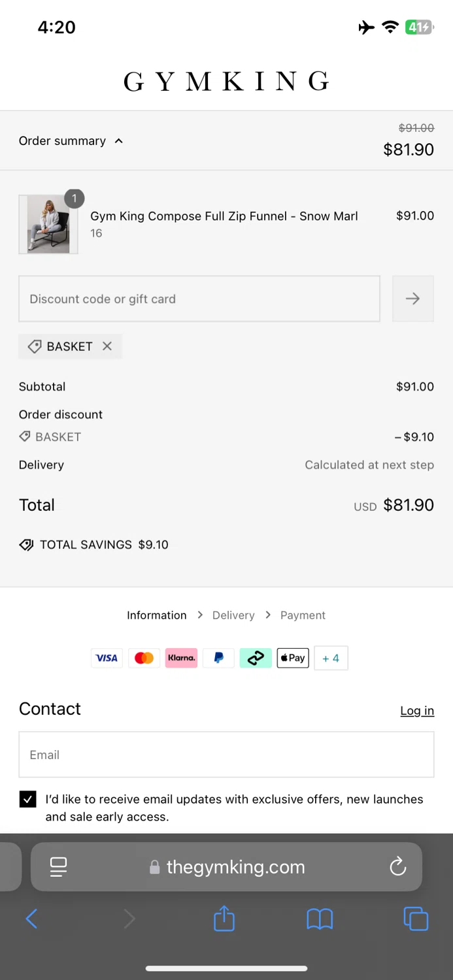Select the Klarna payment icon
The height and width of the screenshot is (980, 453).
point(181,658)
